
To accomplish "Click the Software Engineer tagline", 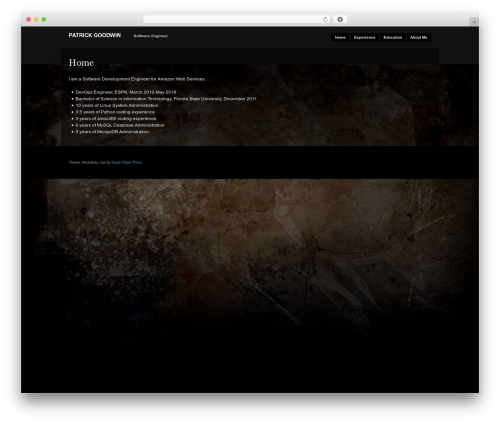I will coord(151,36).
